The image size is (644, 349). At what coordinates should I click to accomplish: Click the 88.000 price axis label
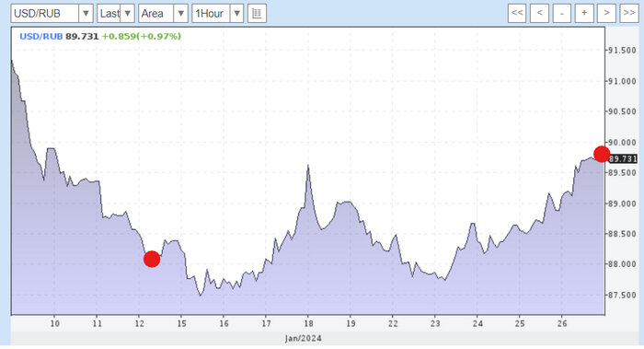622,264
